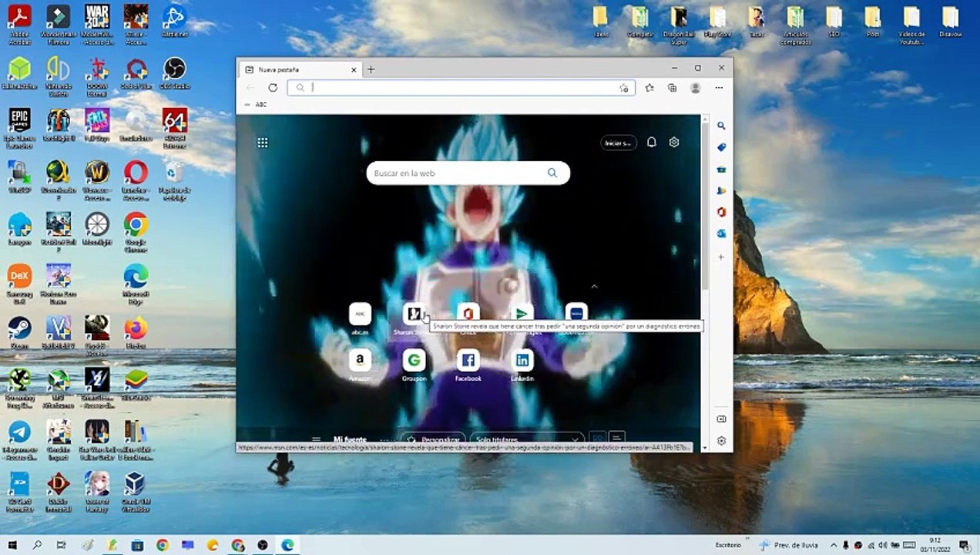Open the Facebook quick link
Viewport: 980px width, 555px height.
pos(468,365)
